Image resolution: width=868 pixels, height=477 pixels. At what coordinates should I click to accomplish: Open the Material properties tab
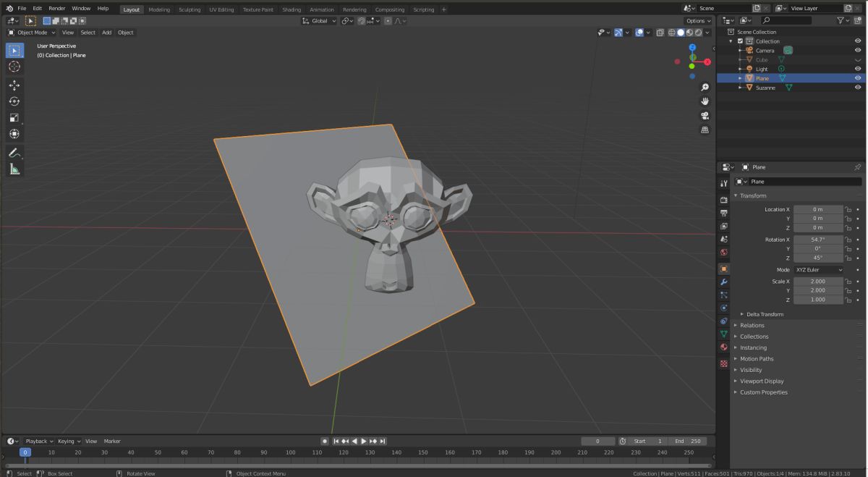click(723, 347)
